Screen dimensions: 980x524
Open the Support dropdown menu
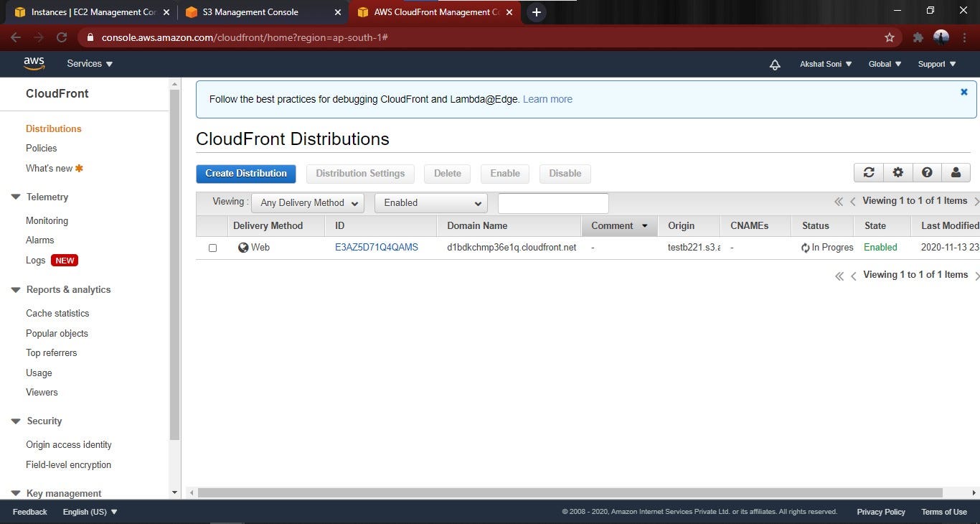coord(937,64)
